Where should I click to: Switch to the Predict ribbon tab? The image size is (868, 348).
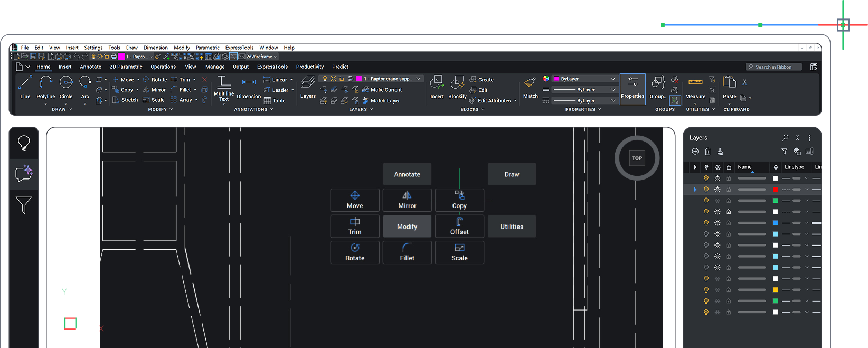(340, 67)
